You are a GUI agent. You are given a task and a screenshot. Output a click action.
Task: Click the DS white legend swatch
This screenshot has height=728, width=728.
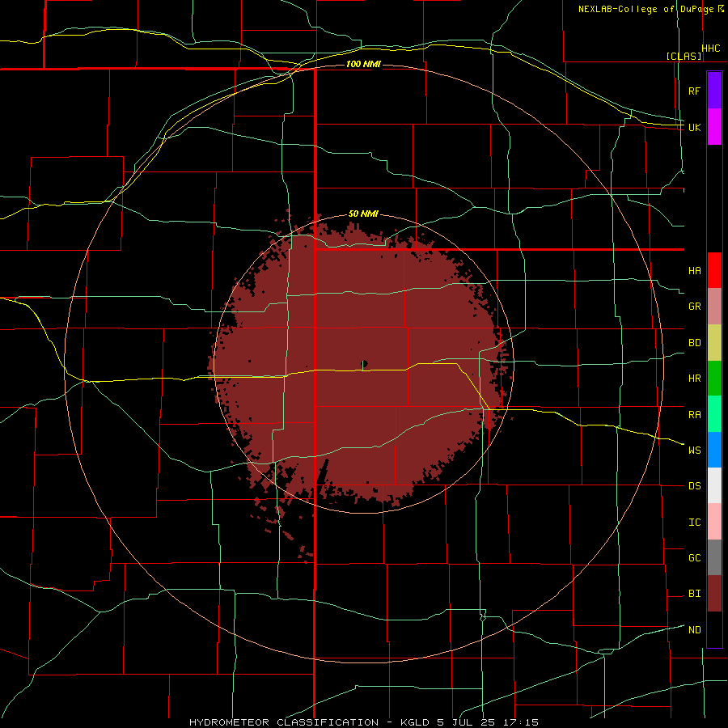pyautogui.click(x=714, y=485)
